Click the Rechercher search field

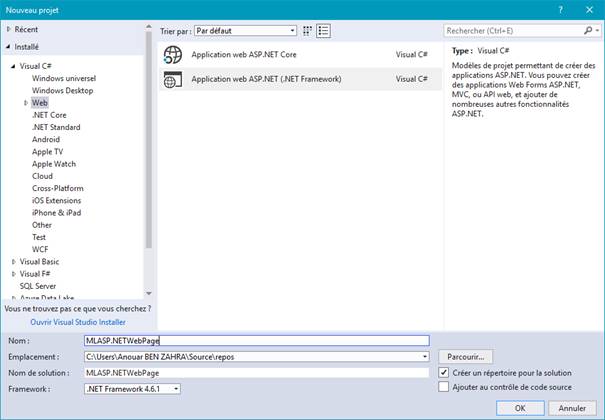click(x=514, y=30)
